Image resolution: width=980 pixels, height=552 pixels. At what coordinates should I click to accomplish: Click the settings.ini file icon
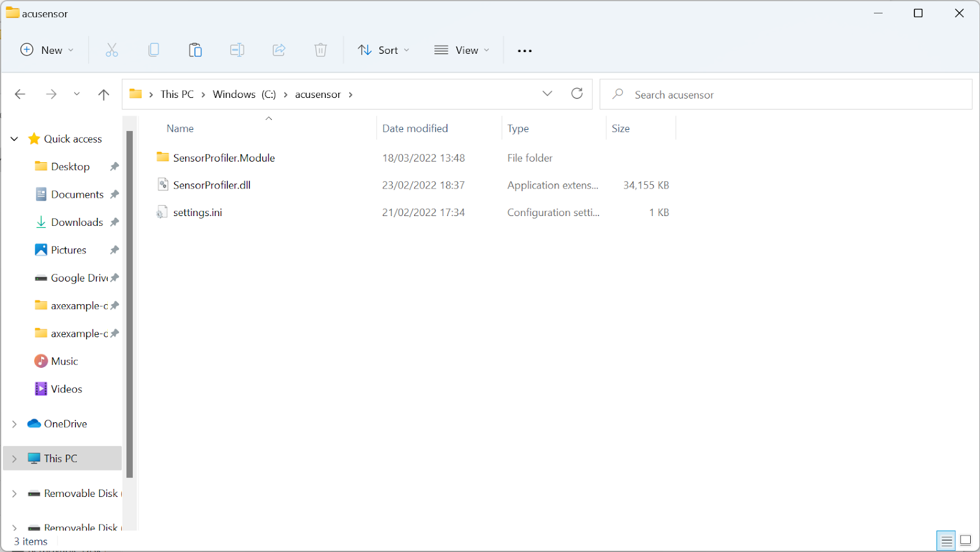(162, 212)
